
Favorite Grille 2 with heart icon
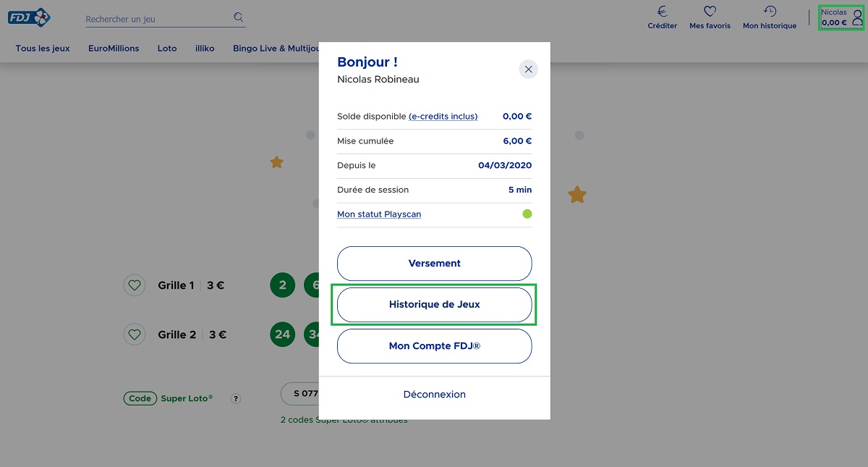click(134, 335)
